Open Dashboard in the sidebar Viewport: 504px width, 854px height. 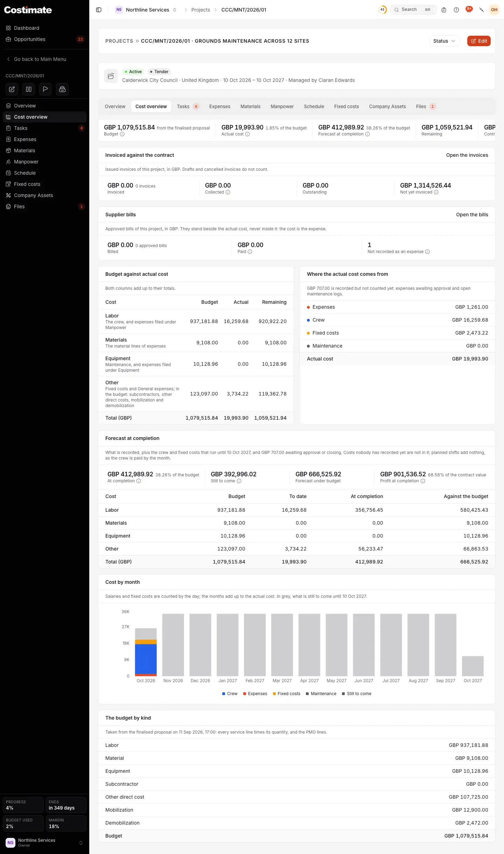coord(44,28)
